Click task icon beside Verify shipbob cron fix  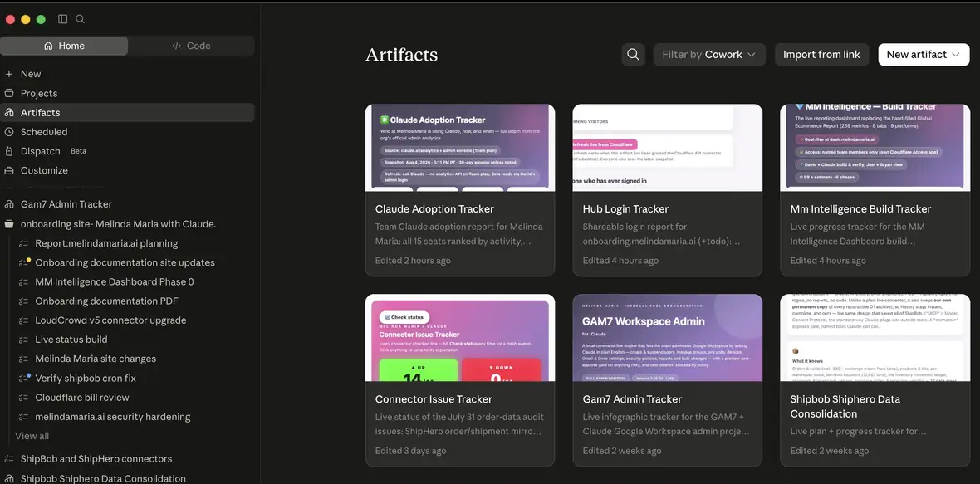(x=24, y=379)
